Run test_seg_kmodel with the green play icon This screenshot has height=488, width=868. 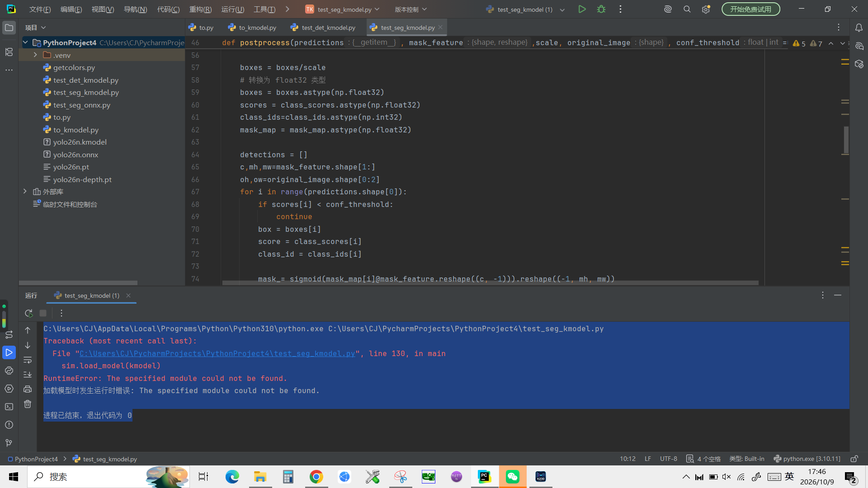click(x=582, y=9)
